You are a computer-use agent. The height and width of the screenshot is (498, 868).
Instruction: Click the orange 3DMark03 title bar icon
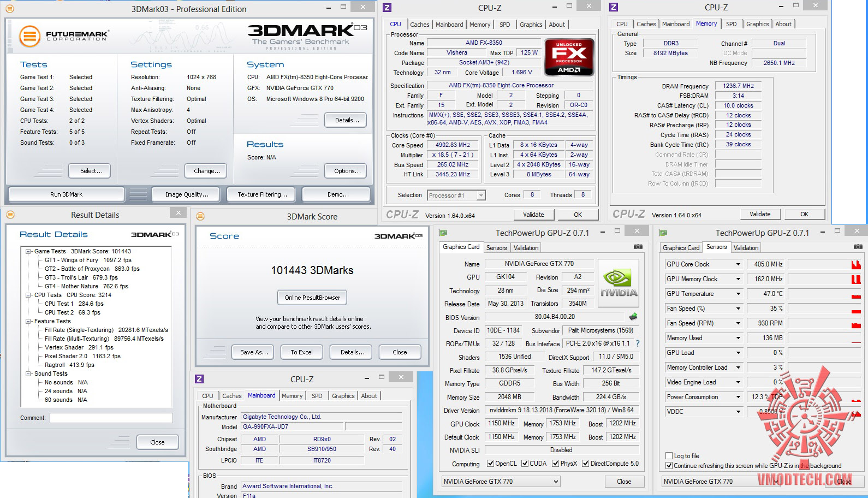(9, 9)
